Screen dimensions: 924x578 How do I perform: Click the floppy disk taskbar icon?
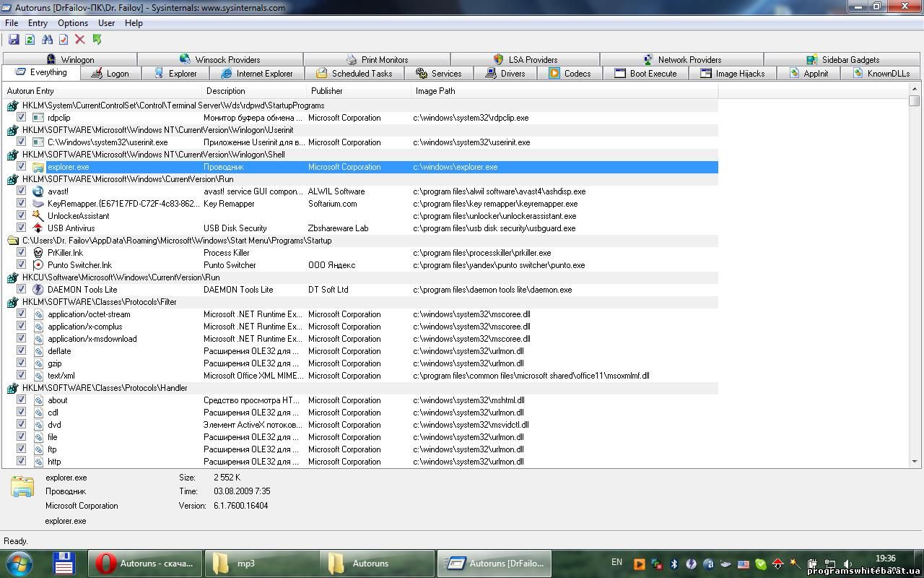[64, 563]
